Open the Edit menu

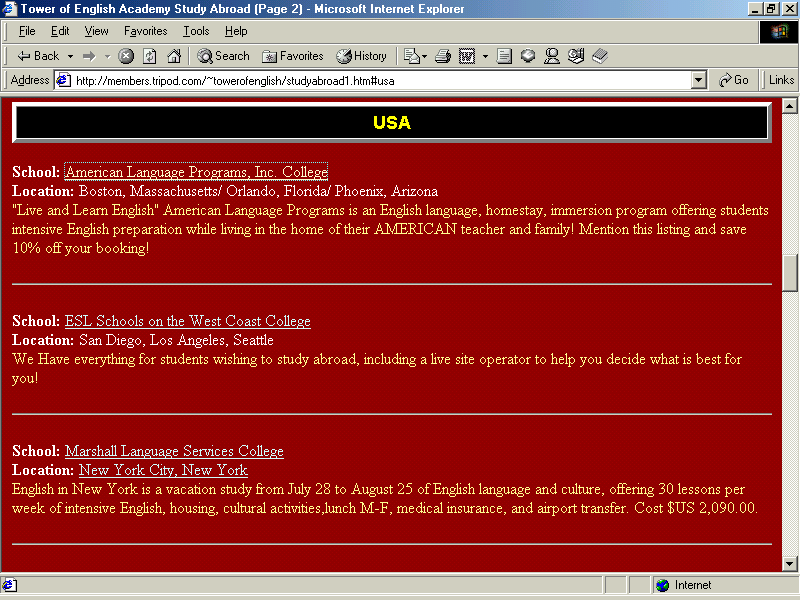(60, 31)
